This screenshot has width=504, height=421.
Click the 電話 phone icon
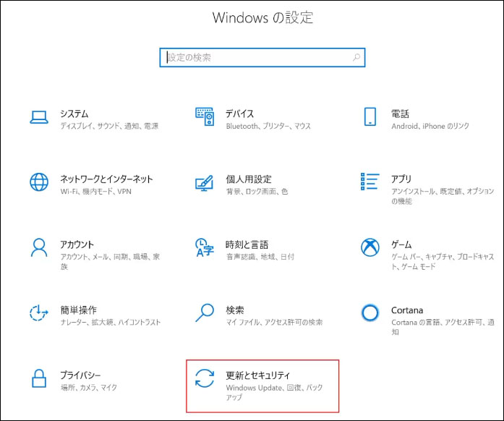(x=370, y=116)
